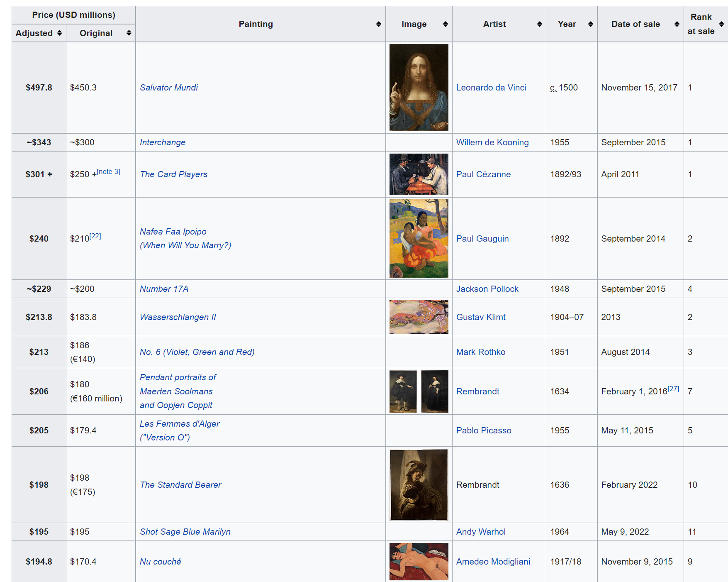Sort by Date of sale arrows
The width and height of the screenshot is (728, 582).
coord(677,24)
